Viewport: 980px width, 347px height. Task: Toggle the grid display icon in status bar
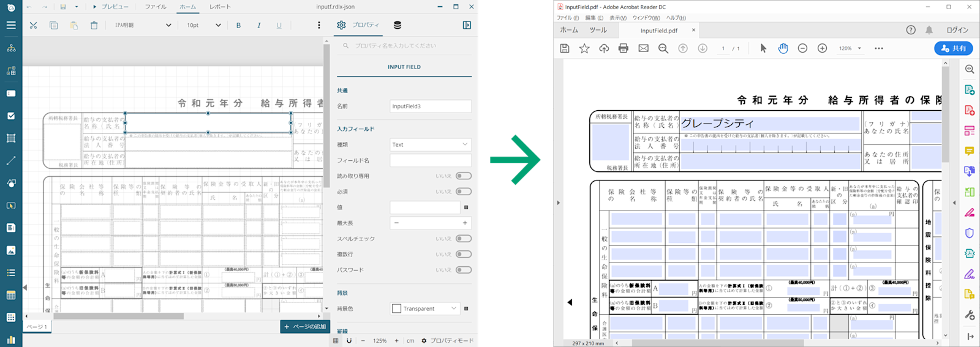pyautogui.click(x=336, y=340)
